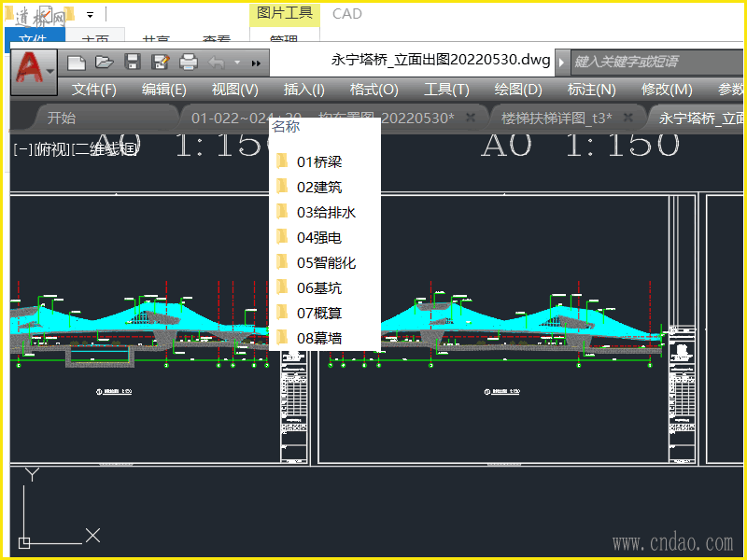The width and height of the screenshot is (747, 560).
Task: Open the 视图(V) menu
Action: (x=235, y=90)
